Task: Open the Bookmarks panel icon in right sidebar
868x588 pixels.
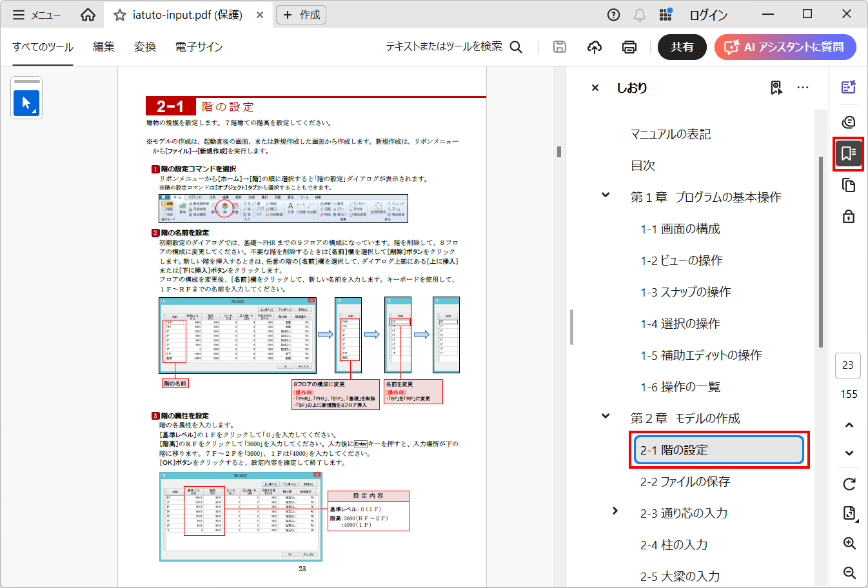Action: pos(848,153)
